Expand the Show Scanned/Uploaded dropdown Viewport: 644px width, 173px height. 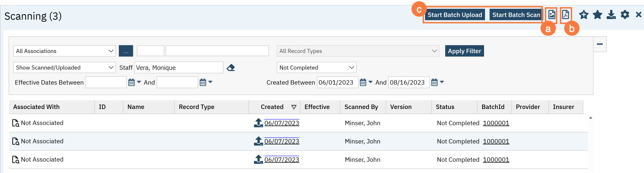point(64,67)
